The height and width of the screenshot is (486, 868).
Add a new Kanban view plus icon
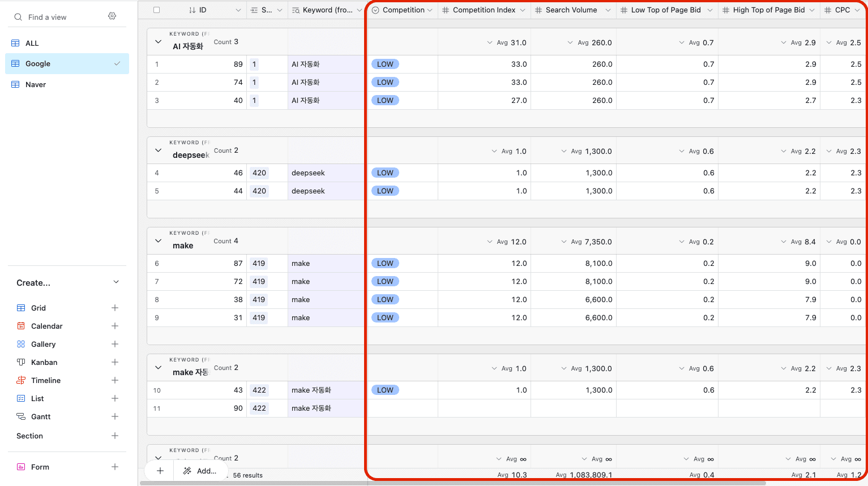tap(115, 362)
